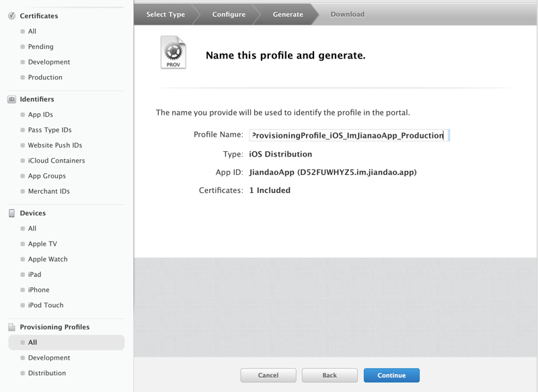Click the Back button
This screenshot has width=538, height=392.
coord(330,375)
